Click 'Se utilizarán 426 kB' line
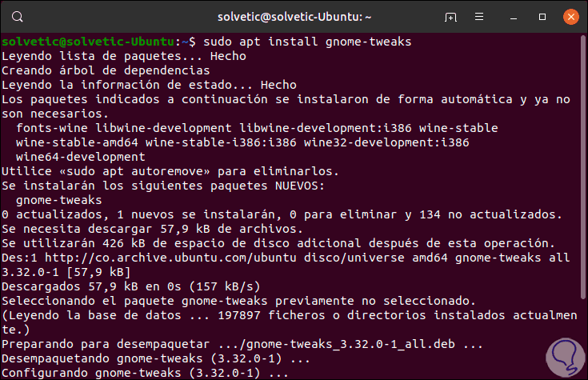 278,243
